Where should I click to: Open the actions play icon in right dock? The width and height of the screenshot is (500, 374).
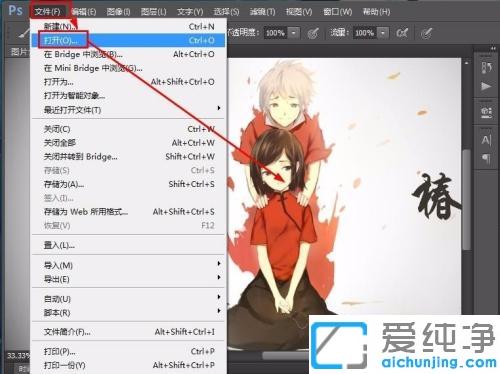click(x=486, y=86)
